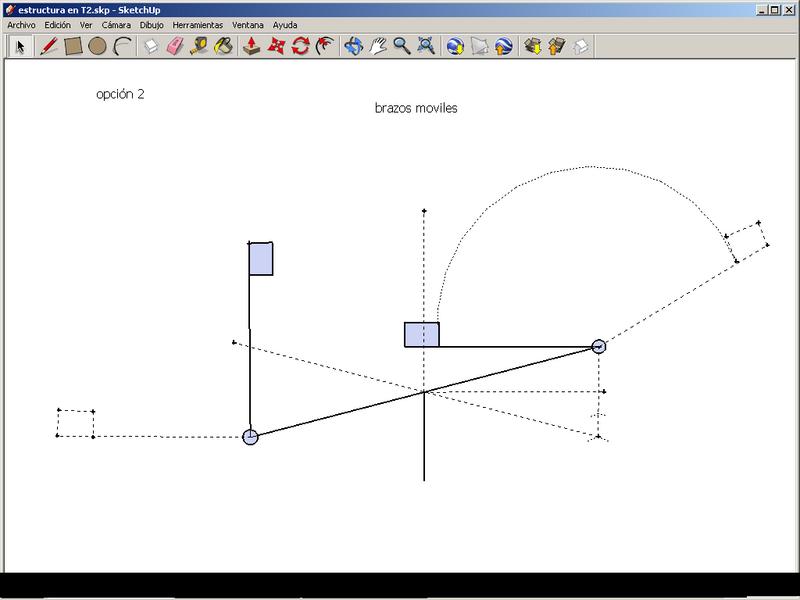Select the Arc tool

click(122, 46)
